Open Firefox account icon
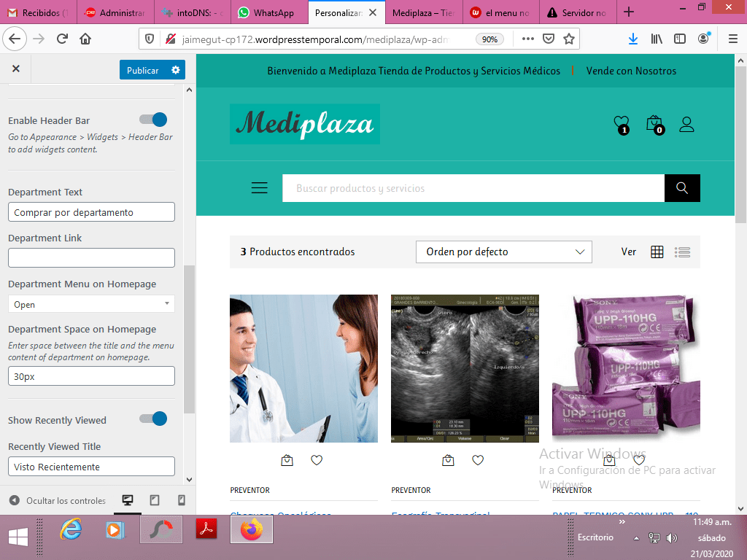747x560 pixels. [x=703, y=39]
